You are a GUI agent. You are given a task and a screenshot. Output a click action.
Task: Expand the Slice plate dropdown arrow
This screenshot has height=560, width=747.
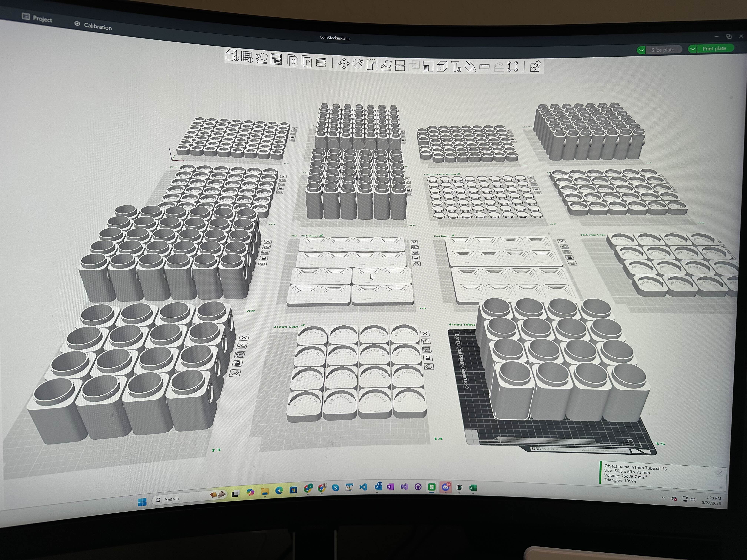coord(641,50)
